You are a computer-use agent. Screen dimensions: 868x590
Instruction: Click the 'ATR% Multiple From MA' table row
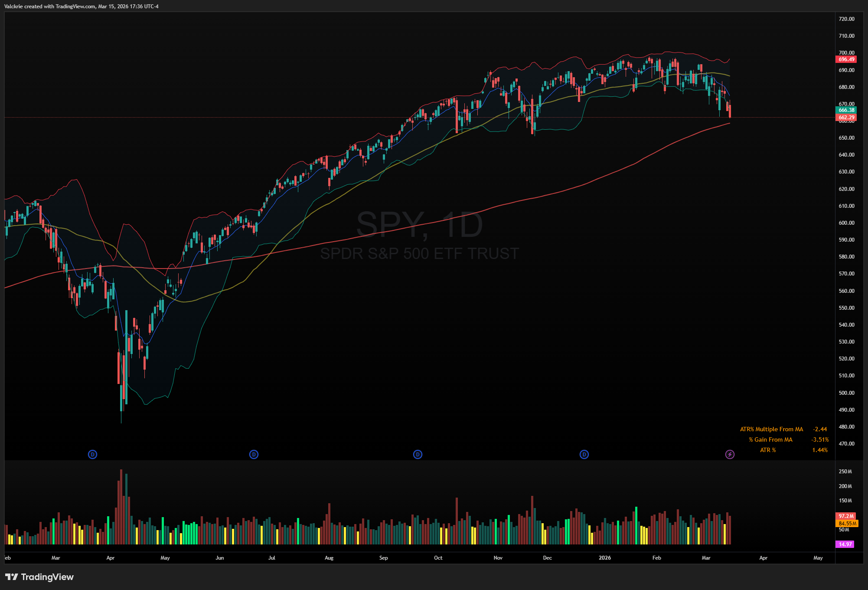tap(771, 429)
